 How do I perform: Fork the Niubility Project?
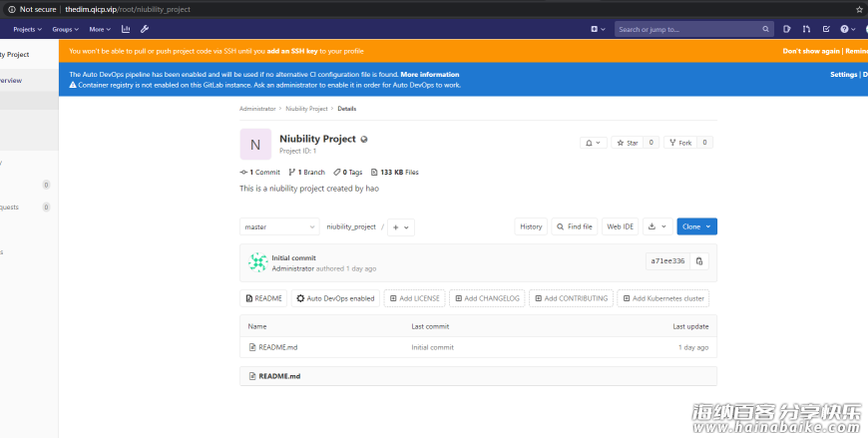coord(680,143)
